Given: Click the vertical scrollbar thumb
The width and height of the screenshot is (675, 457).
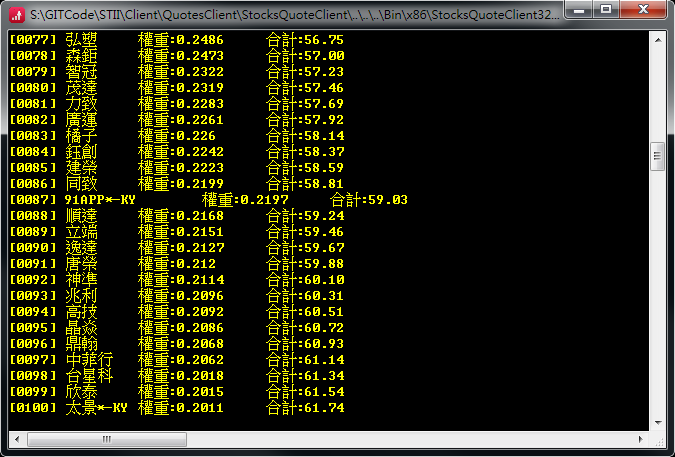Looking at the screenshot, I should (657, 156).
